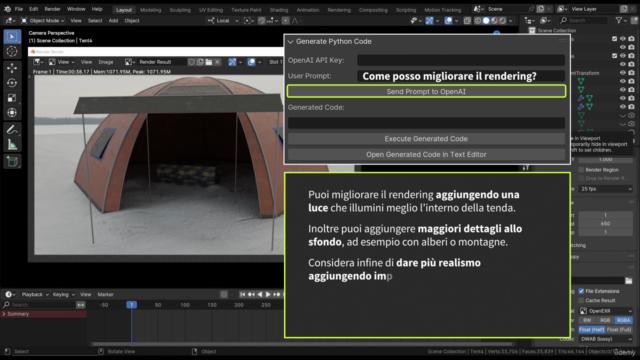Enable the Render Region checkbox
640x360 pixels.
coord(581,170)
